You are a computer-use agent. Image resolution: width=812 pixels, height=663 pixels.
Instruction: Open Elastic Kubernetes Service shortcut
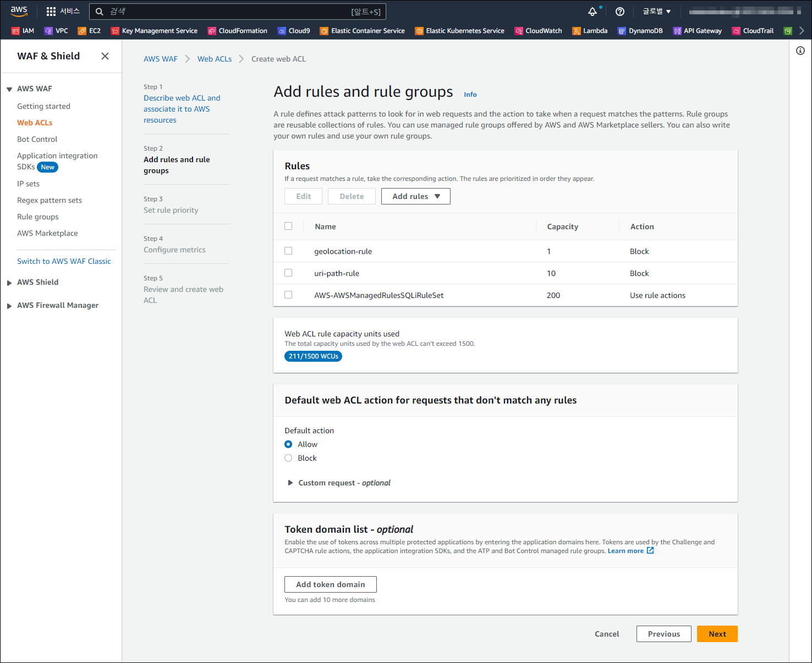tap(459, 31)
